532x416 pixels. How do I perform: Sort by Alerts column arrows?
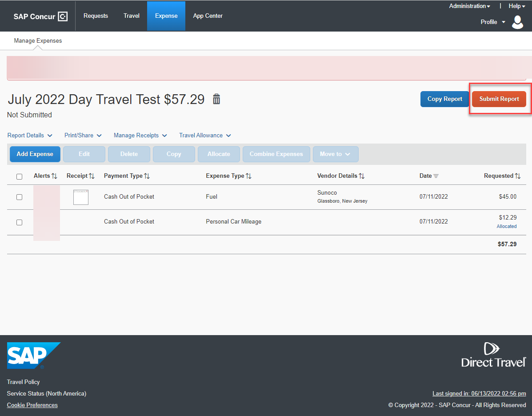tap(54, 176)
